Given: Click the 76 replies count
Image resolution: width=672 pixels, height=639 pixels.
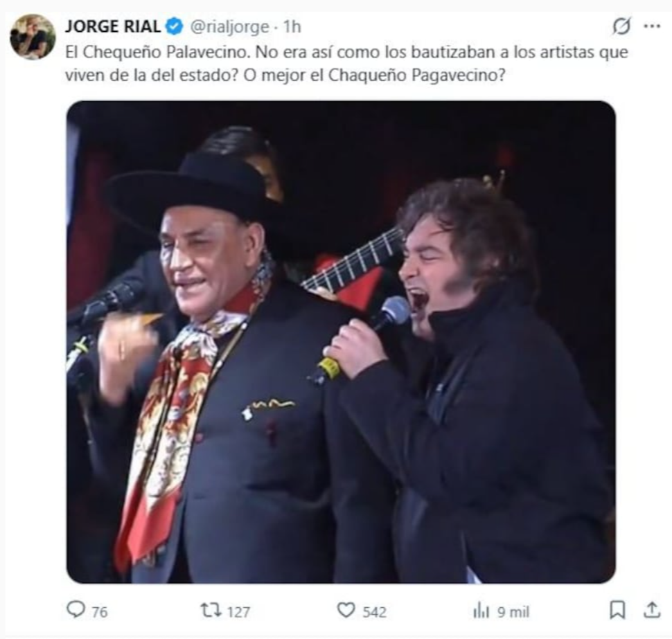Looking at the screenshot, I should point(100,611).
